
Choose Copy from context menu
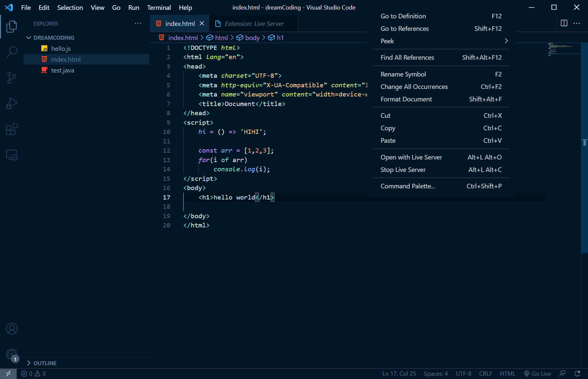[441, 128]
